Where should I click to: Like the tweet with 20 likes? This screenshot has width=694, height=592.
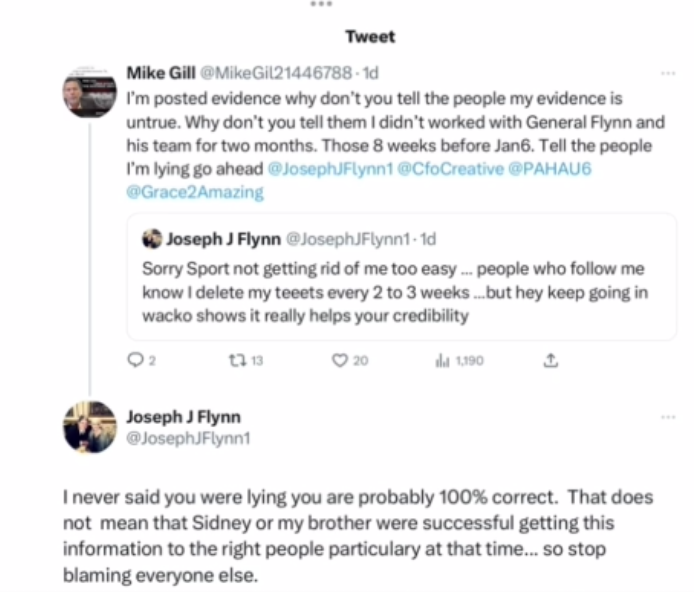click(340, 360)
